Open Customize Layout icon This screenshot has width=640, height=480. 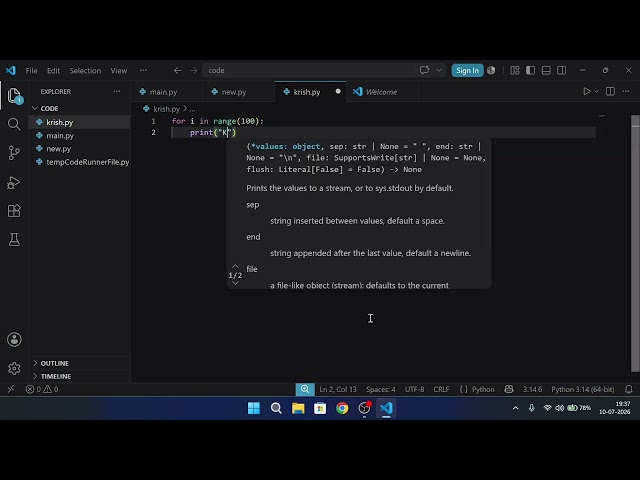click(x=515, y=70)
